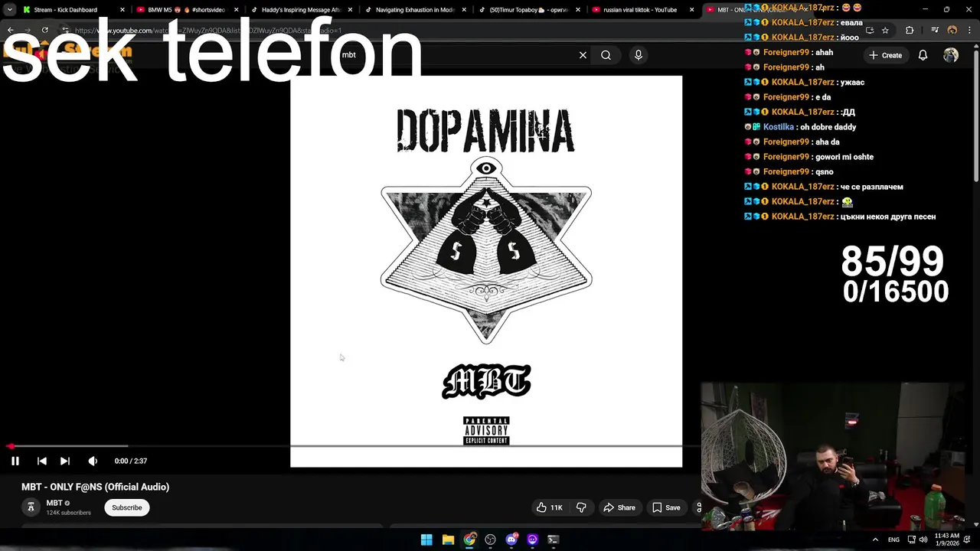Pause the YouTube video
Screen dimensions: 980x551
pos(15,461)
